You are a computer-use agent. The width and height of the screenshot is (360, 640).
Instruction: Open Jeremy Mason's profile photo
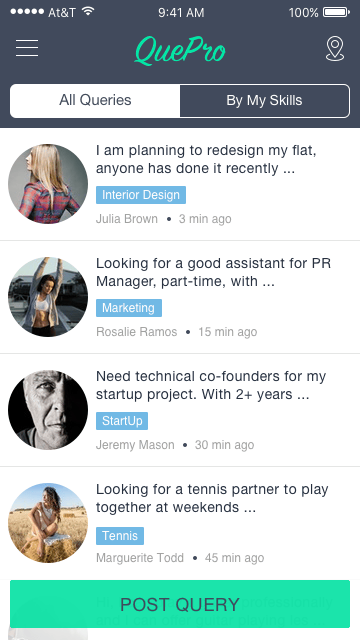point(48,410)
